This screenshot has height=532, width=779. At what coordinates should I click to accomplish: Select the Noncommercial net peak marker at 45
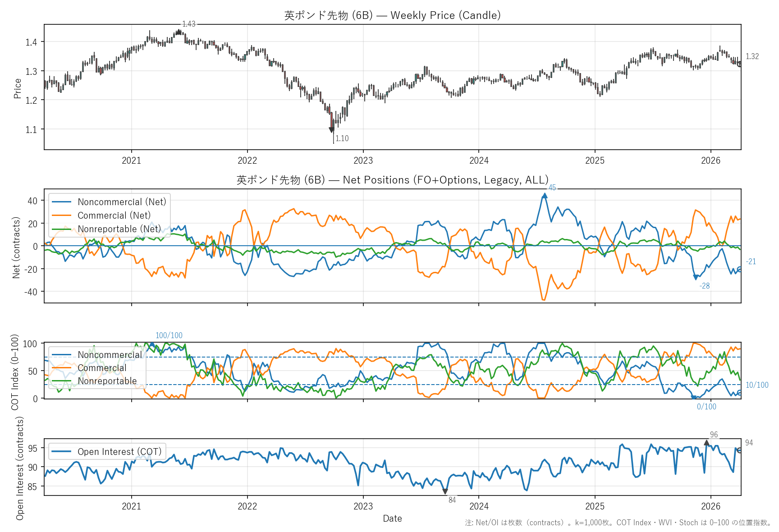545,196
